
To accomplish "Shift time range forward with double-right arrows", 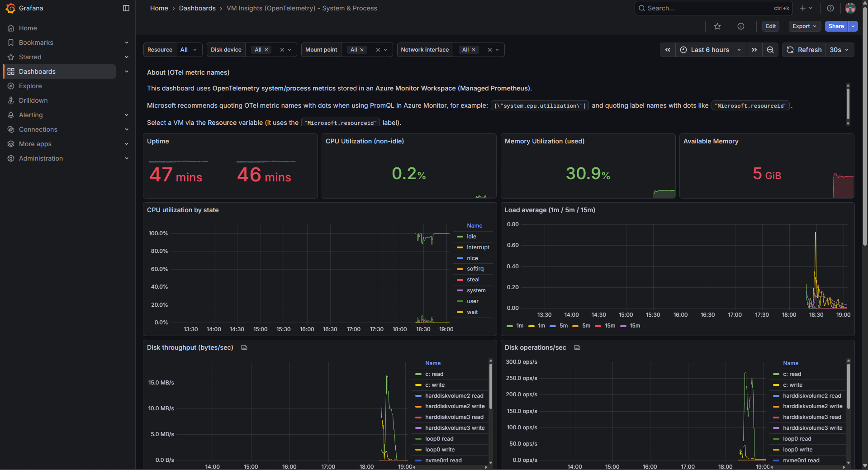I will coord(754,50).
